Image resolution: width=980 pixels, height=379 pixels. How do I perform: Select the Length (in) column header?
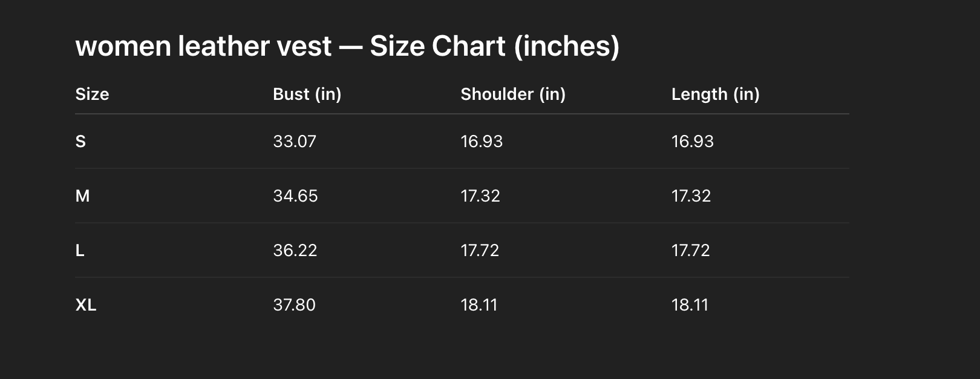715,94
